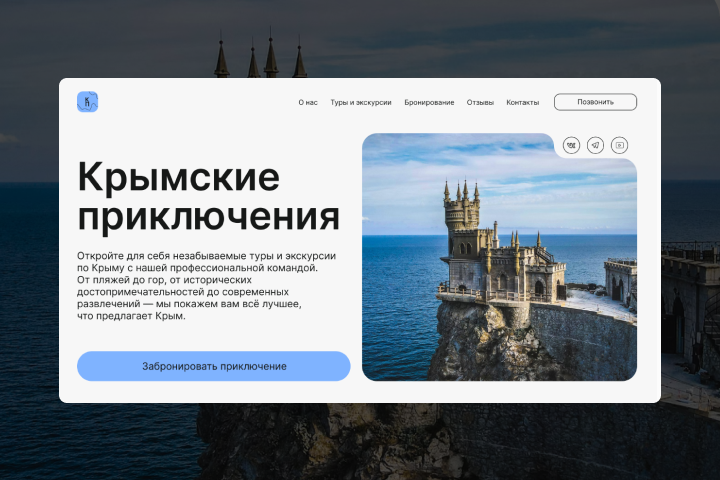This screenshot has height=480, width=720.
Task: Open Туры и экскурсии menu item
Action: [361, 102]
